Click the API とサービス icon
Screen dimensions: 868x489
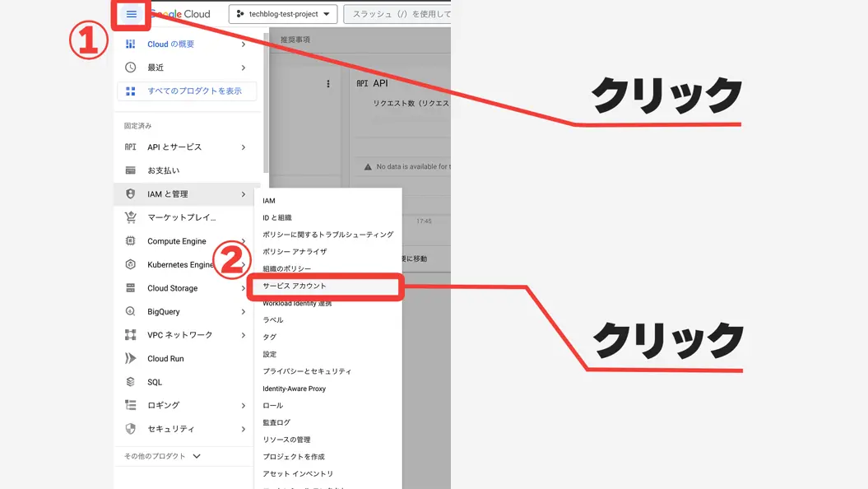coord(130,147)
